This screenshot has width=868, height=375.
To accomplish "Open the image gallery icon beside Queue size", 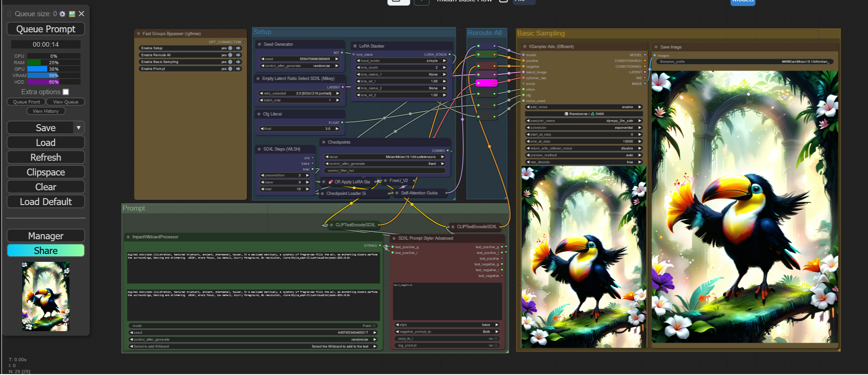I will click(x=72, y=14).
